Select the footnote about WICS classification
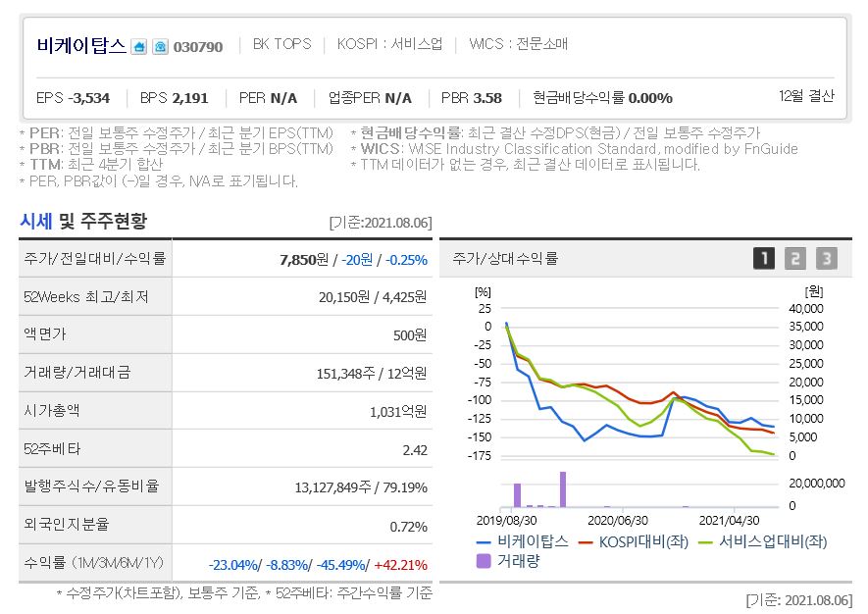 pyautogui.click(x=574, y=149)
